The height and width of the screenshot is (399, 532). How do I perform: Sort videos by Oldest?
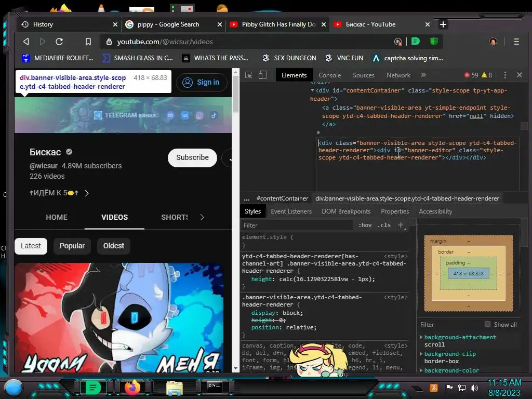(x=114, y=246)
